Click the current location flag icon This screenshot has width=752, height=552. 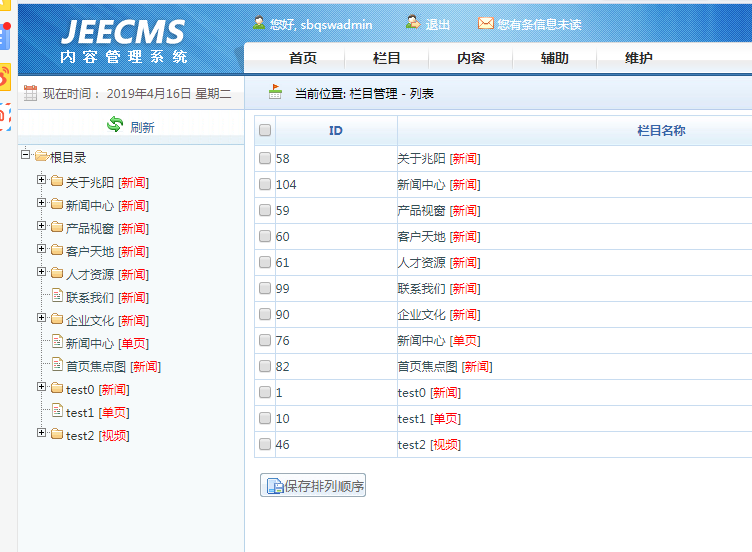coord(275,92)
